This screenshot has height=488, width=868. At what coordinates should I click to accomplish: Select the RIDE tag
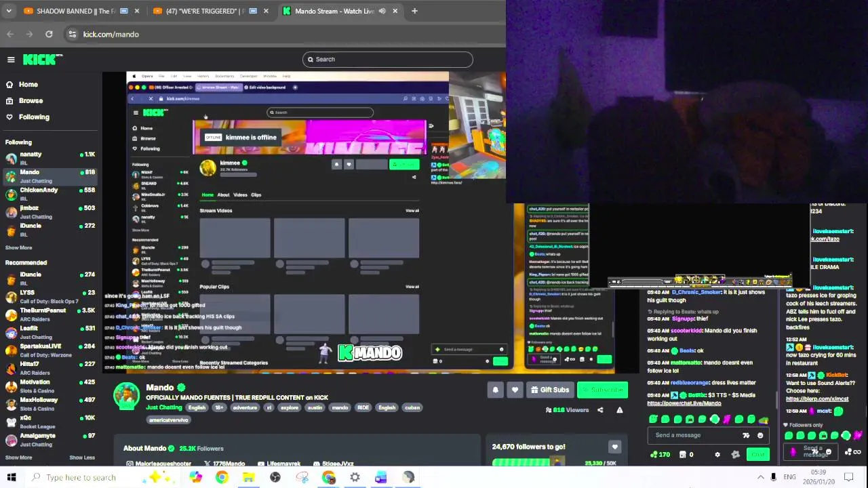(363, 407)
